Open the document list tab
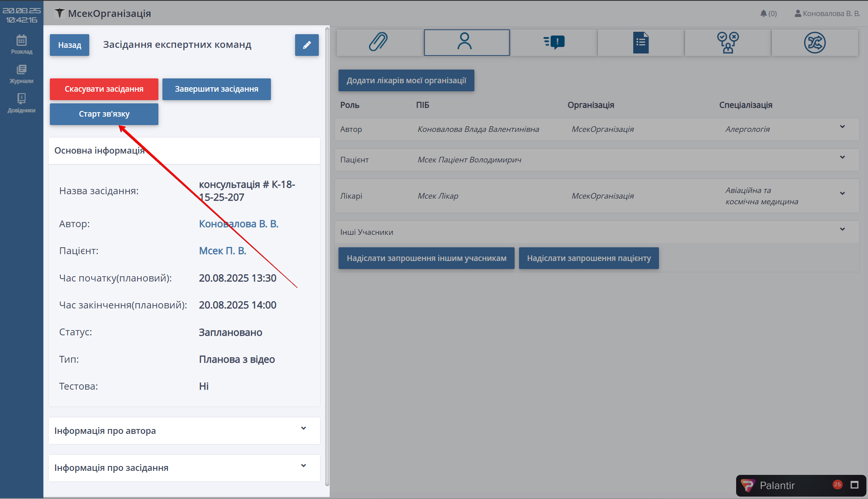Screen dimensions: 868x499 point(641,42)
